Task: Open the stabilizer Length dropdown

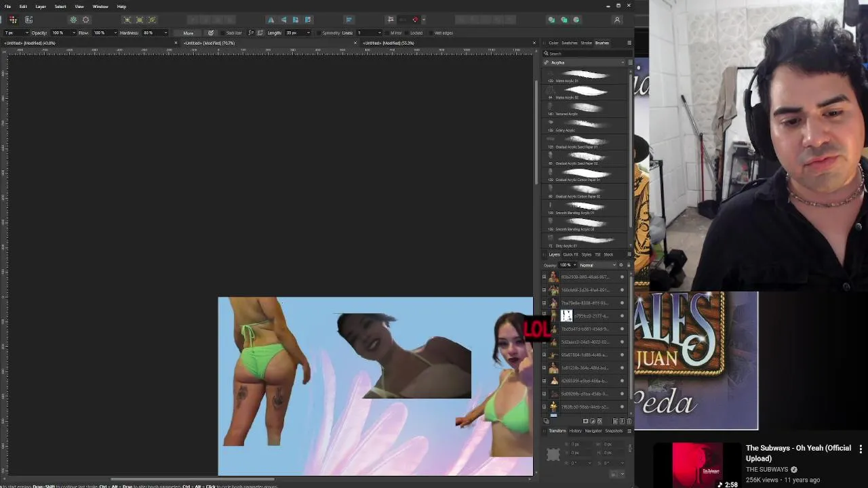Action: point(309,33)
